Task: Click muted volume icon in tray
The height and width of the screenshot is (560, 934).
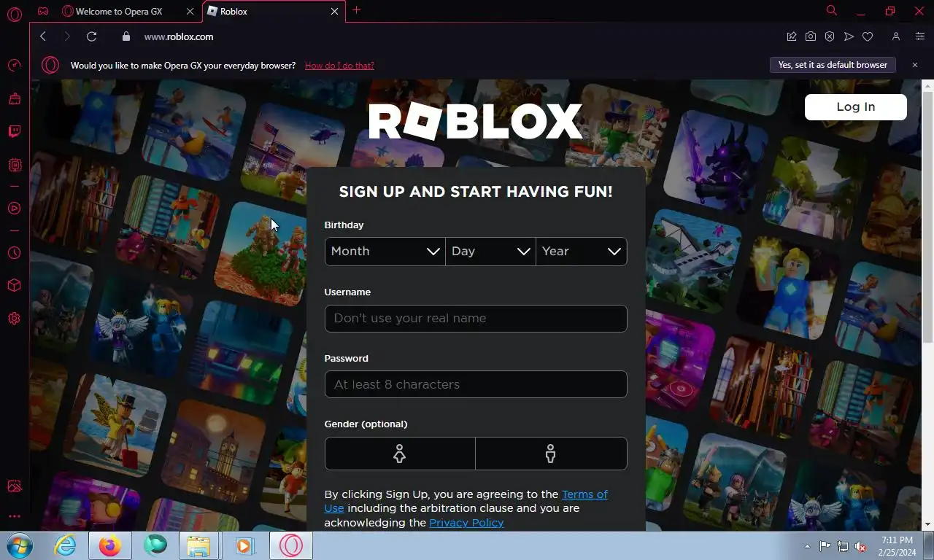Action: click(860, 546)
